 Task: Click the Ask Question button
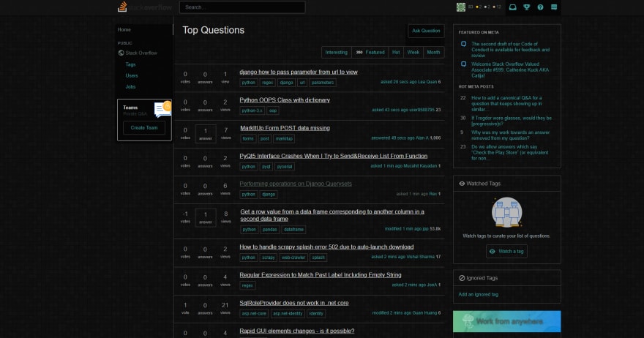coord(426,31)
